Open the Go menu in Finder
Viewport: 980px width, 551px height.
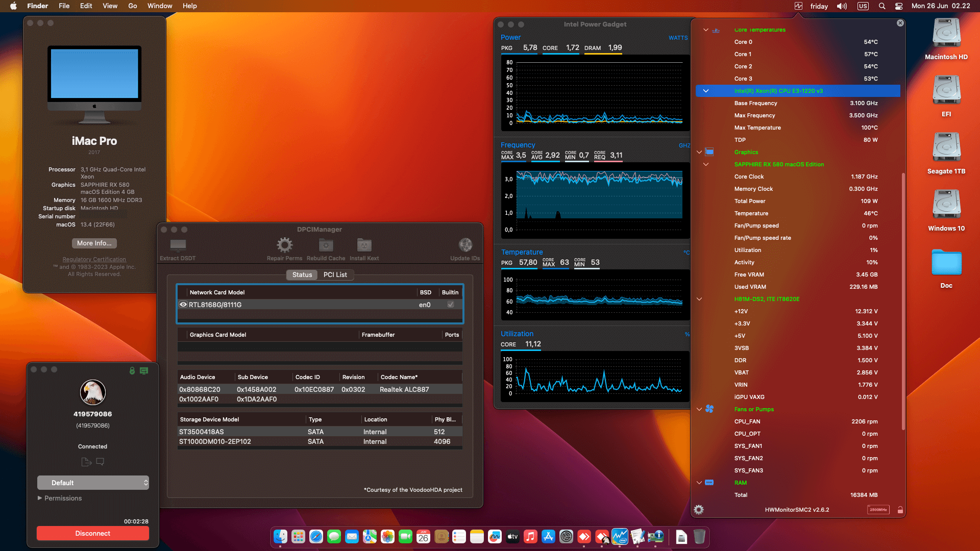(132, 6)
